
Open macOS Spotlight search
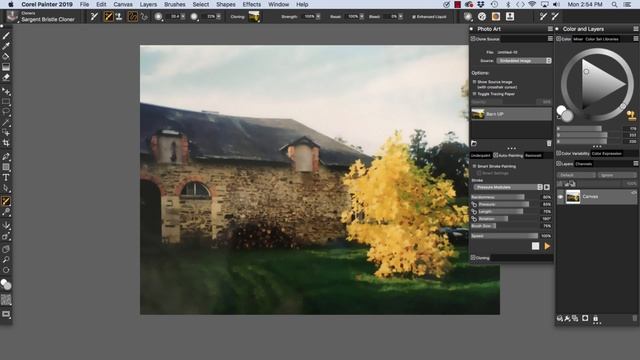[x=614, y=4]
